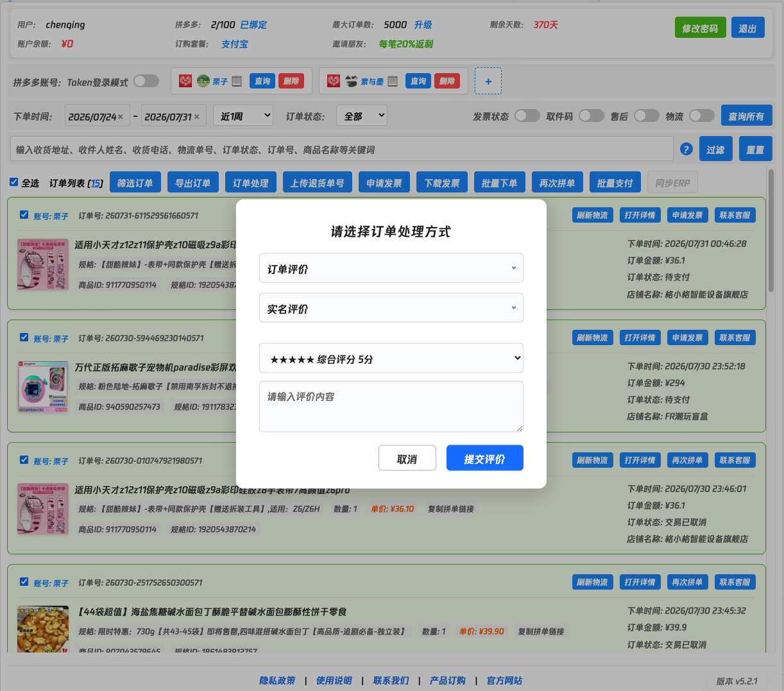The width and height of the screenshot is (784, 691).
Task: Submit the review with 提交评价
Action: 485,458
